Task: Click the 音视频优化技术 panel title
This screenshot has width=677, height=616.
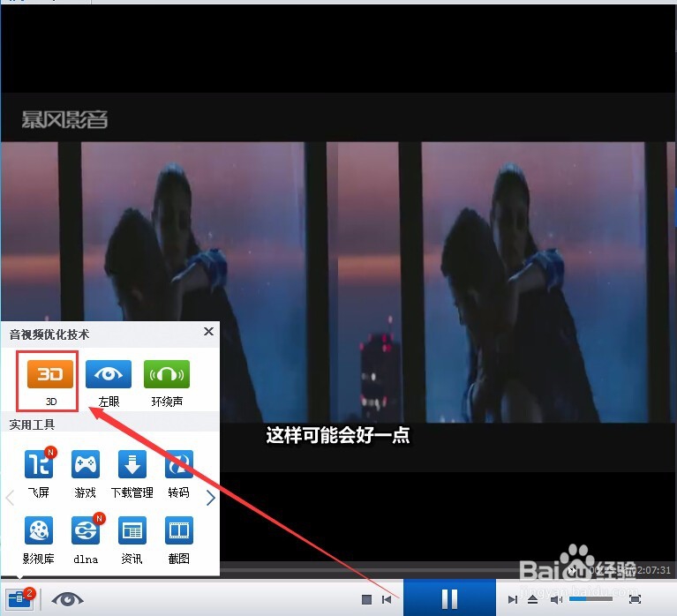Action: coord(49,334)
